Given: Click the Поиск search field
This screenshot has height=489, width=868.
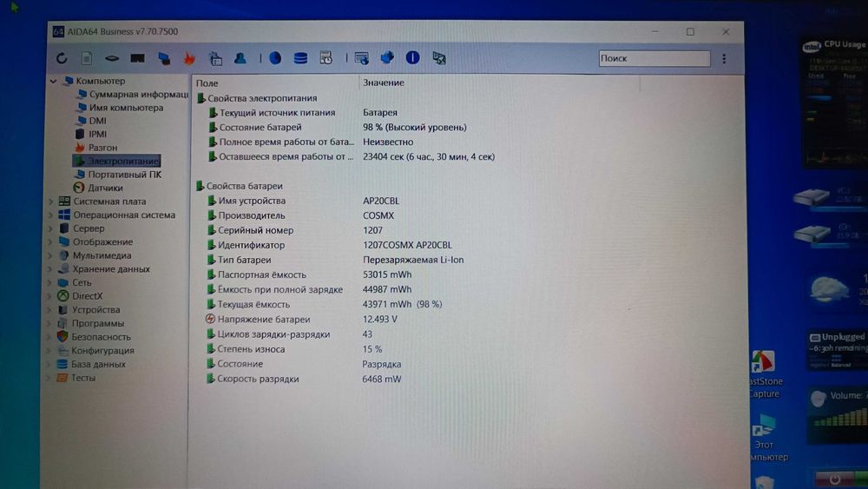Looking at the screenshot, I should [x=654, y=59].
